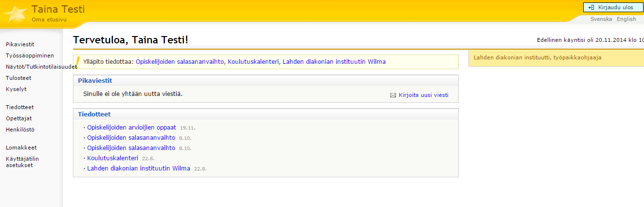Open Tiedotteet sidebar menu item

point(20,107)
